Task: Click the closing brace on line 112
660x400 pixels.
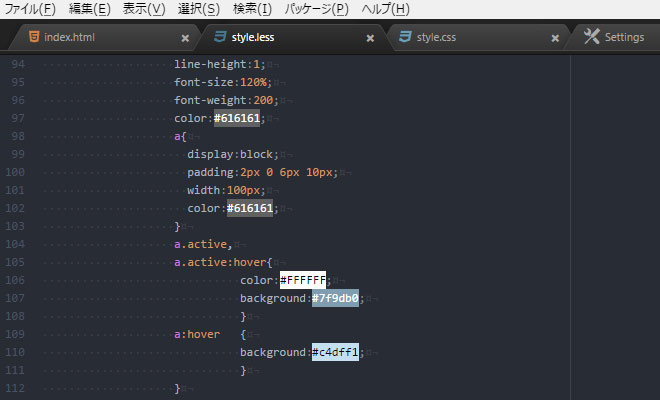Action: tap(177, 388)
